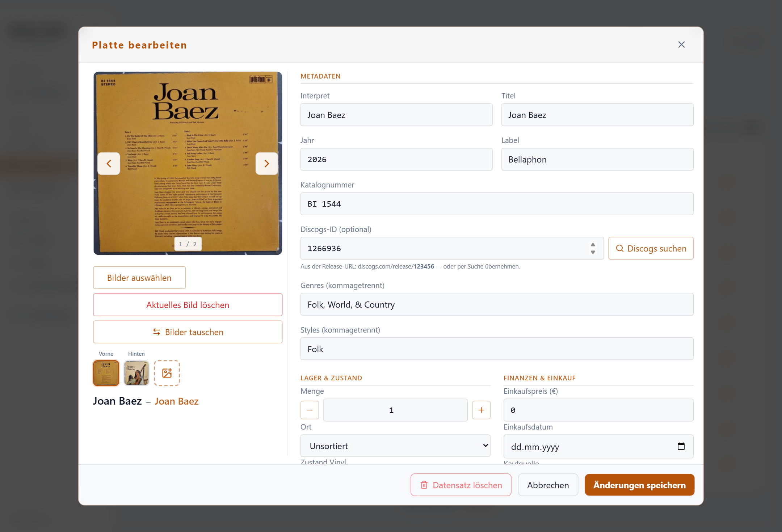
Task: Focus the Katalognummer field
Action: 497,204
